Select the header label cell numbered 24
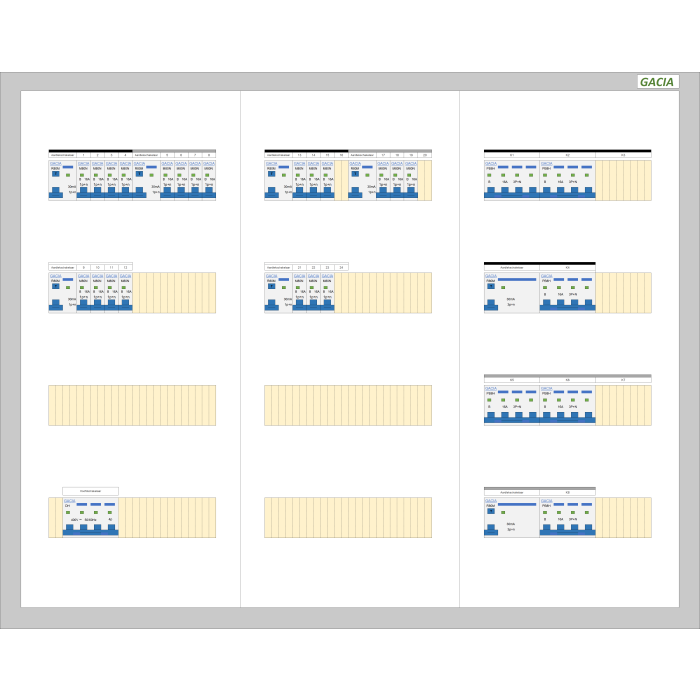This screenshot has width=700, height=700. click(x=341, y=267)
